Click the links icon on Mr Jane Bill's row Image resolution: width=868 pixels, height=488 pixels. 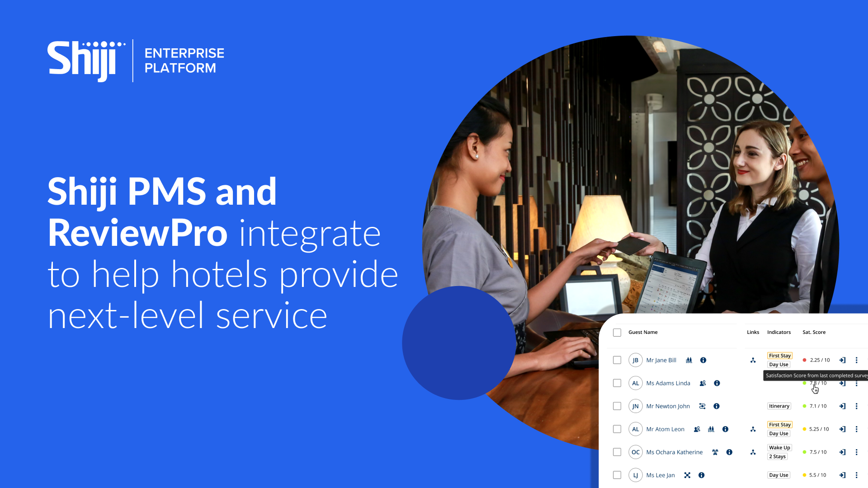pyautogui.click(x=753, y=360)
